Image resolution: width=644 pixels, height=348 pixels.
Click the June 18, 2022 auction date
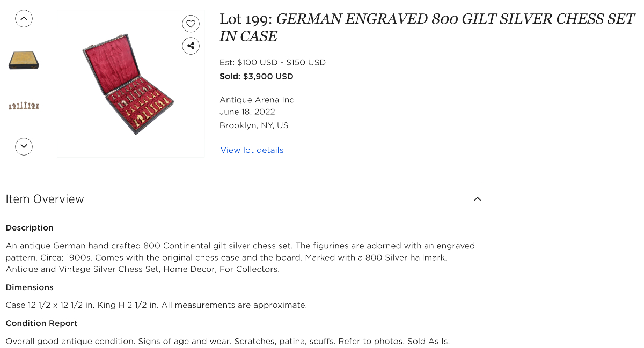click(247, 112)
